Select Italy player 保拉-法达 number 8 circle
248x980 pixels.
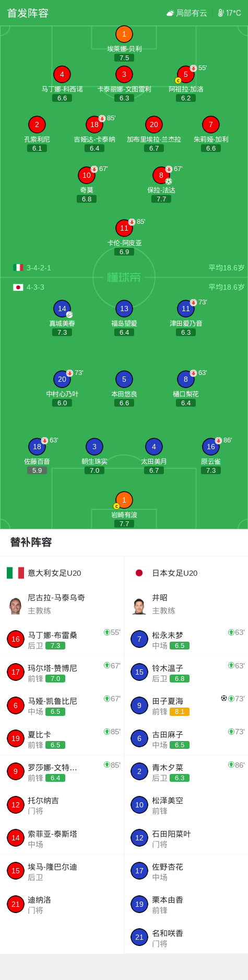tap(161, 175)
